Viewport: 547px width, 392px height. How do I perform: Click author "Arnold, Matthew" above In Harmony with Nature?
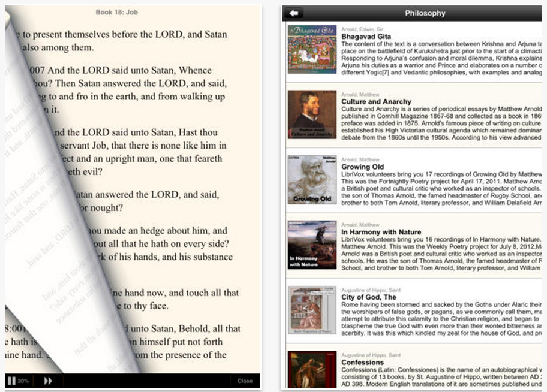click(360, 225)
